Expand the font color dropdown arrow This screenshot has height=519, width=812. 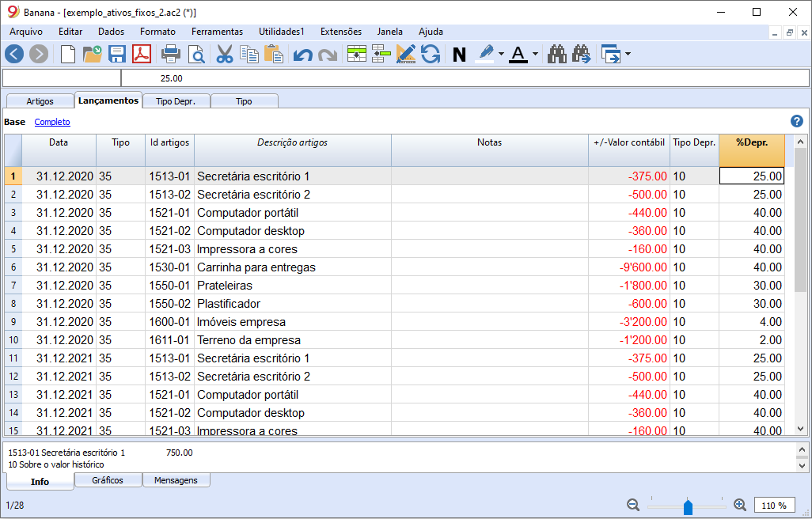click(x=535, y=55)
